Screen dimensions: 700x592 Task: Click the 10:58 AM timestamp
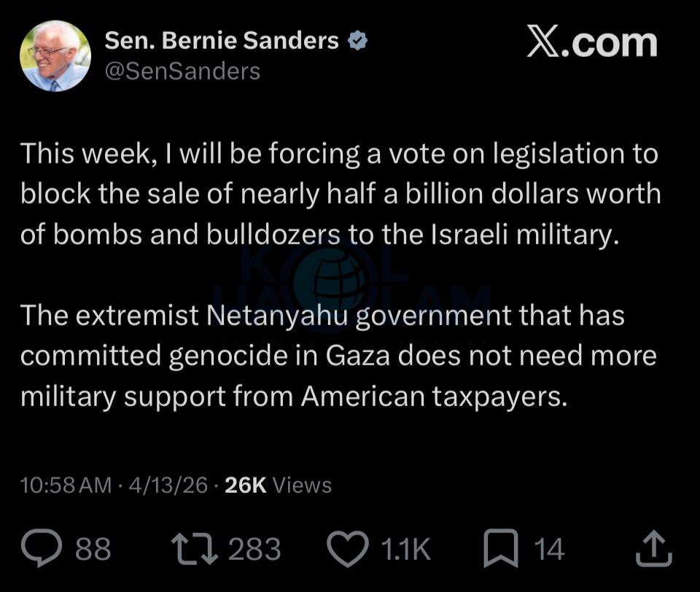(x=66, y=486)
